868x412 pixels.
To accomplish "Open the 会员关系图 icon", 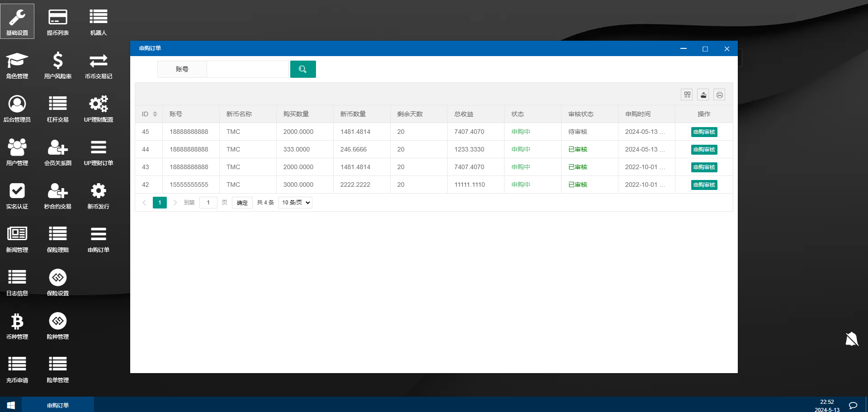I will pyautogui.click(x=58, y=152).
